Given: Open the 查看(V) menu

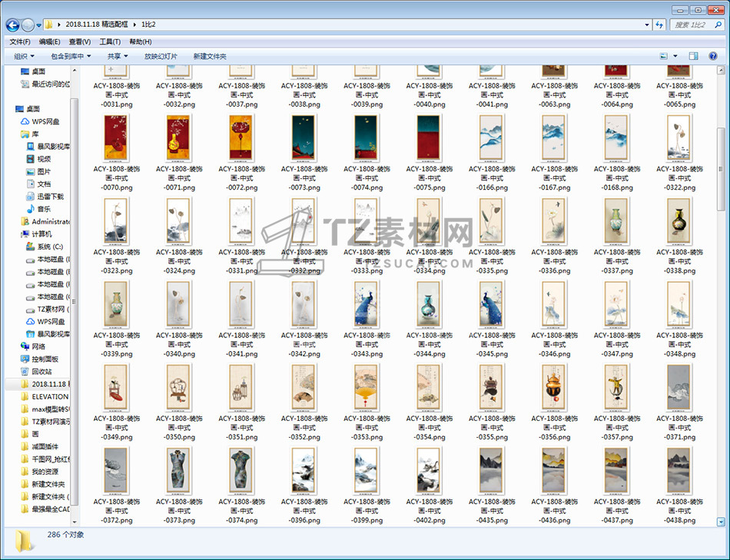Looking at the screenshot, I should point(80,42).
